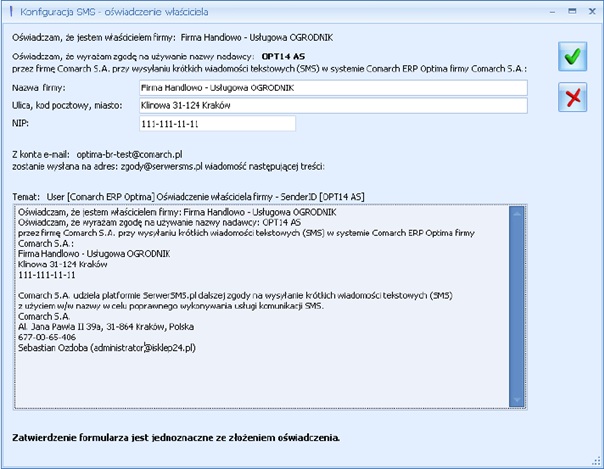Click the message scrollbar down arrow
Viewport: 604px width, 469px height.
pos(517,400)
